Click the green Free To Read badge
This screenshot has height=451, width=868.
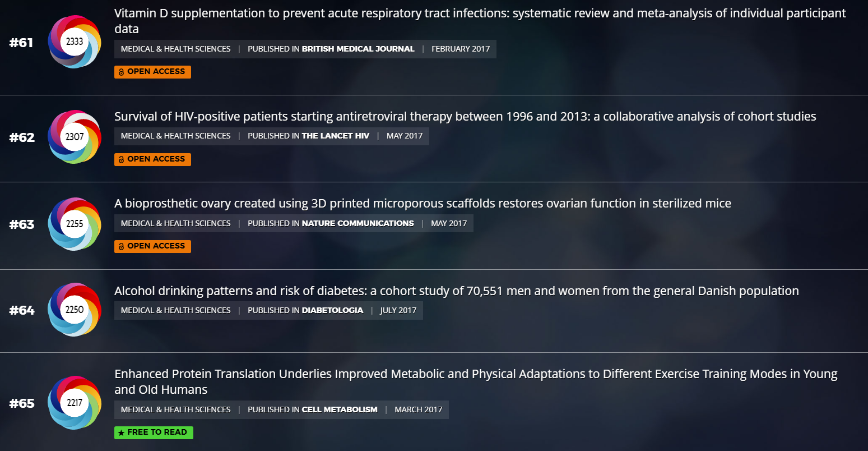[x=154, y=432]
